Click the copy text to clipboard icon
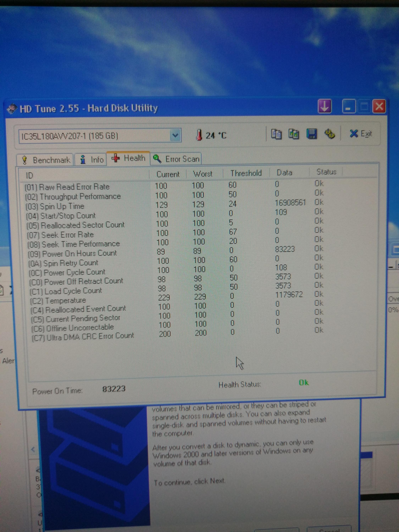The height and width of the screenshot is (532, 399). (276, 134)
